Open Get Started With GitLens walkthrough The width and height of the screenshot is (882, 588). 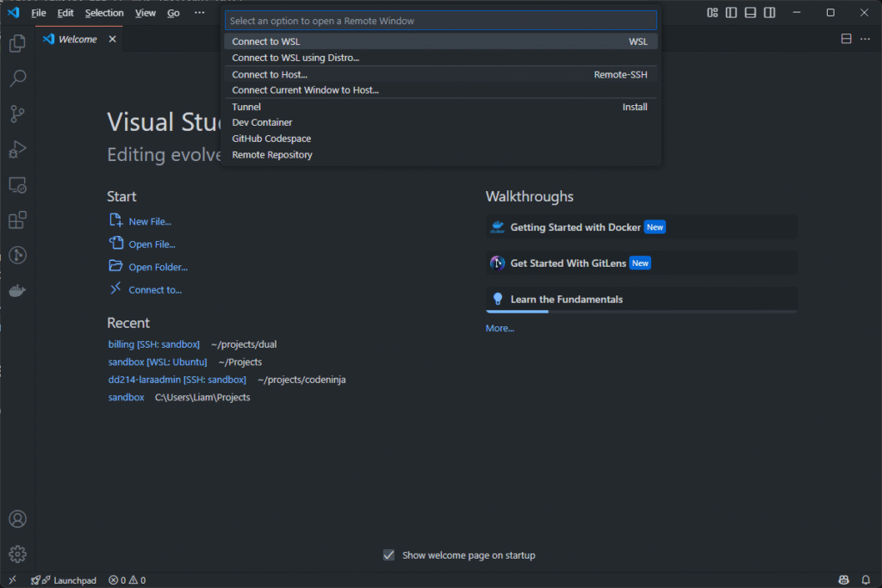point(641,263)
